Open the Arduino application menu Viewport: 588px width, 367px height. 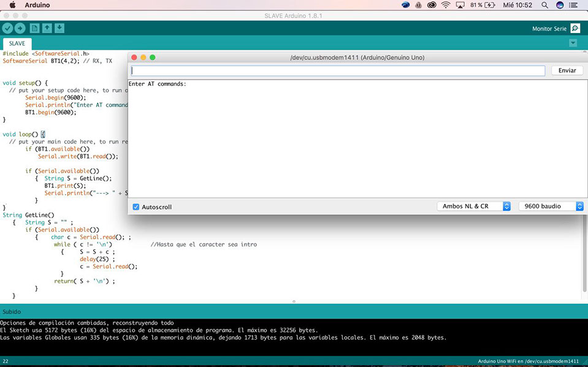[37, 5]
